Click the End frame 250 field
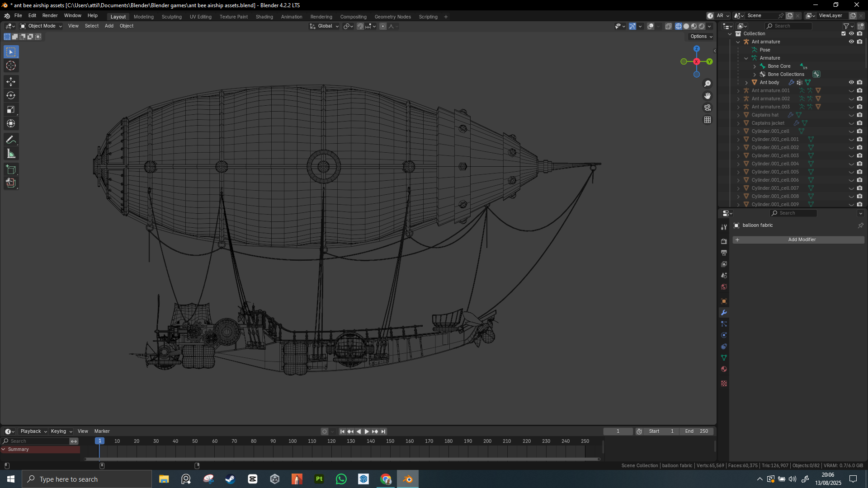Screen dimensions: 868x488 [696, 432]
